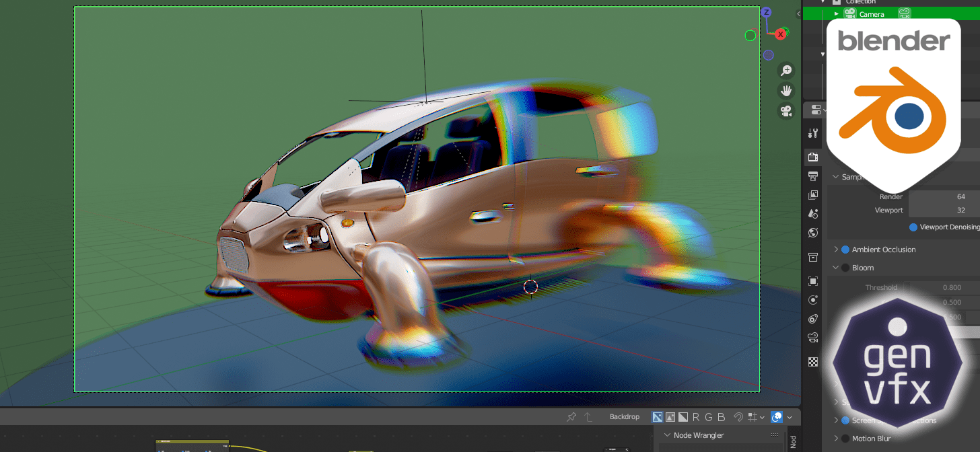Click the pan view hand gizmo
The width and height of the screenshot is (980, 452).
tap(786, 91)
